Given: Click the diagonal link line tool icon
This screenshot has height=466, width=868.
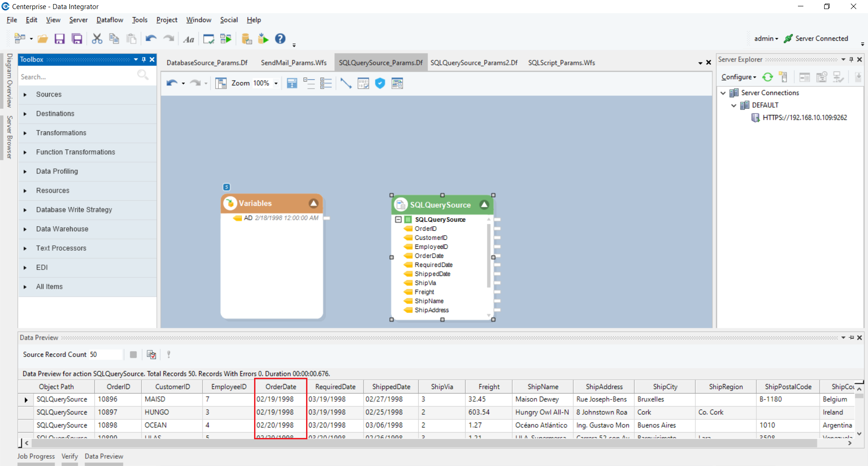Looking at the screenshot, I should pos(346,83).
